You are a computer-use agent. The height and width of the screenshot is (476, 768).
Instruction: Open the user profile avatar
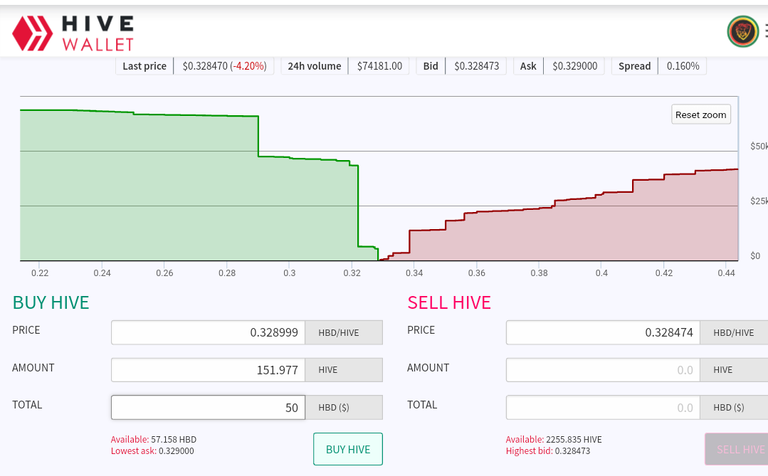[743, 31]
